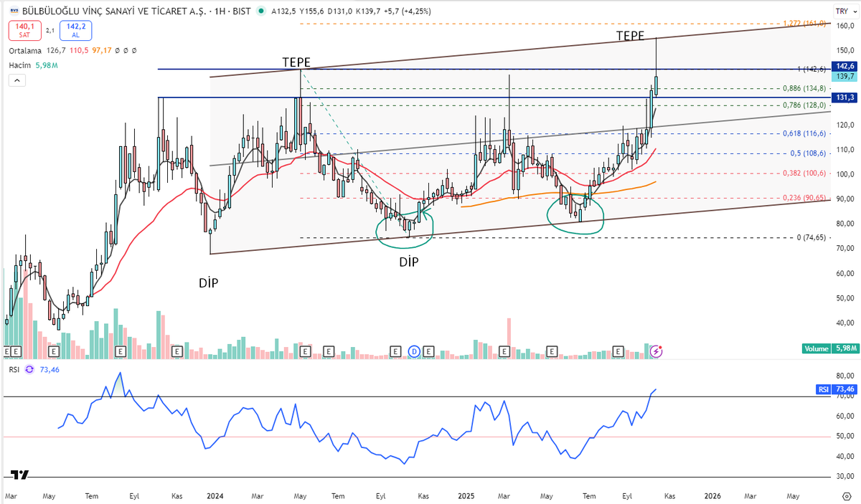This screenshot has width=861, height=504.
Task: Open the RSI indicator settings icon
Action: [x=29, y=369]
